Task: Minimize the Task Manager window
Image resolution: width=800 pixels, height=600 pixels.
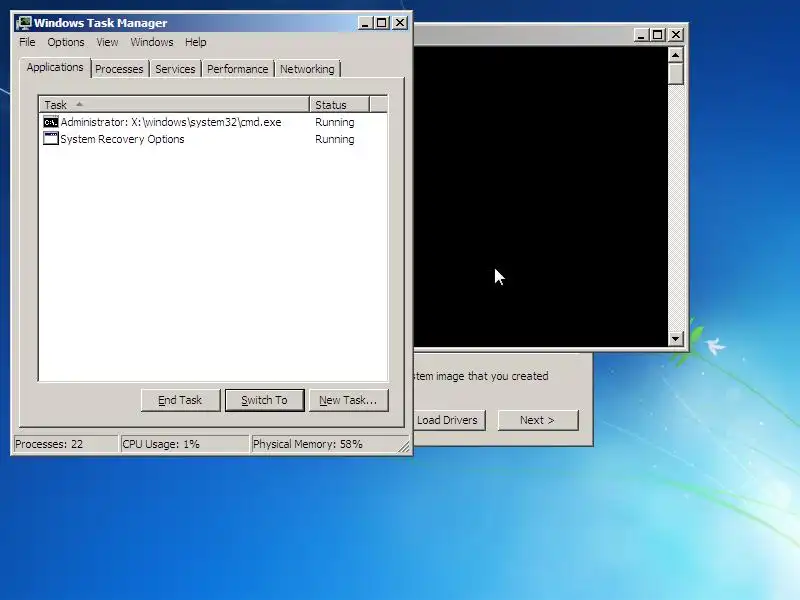Action: click(365, 23)
